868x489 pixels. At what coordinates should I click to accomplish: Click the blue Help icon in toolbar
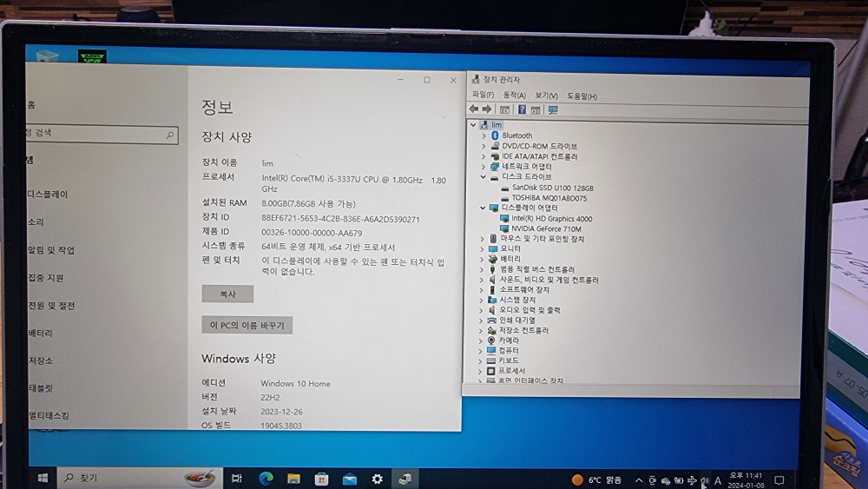tap(522, 110)
